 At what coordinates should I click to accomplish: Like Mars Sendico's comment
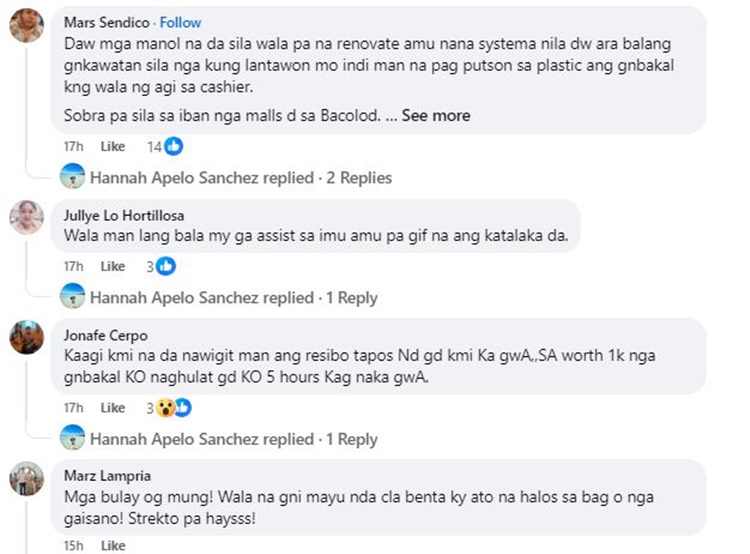pyautogui.click(x=113, y=146)
